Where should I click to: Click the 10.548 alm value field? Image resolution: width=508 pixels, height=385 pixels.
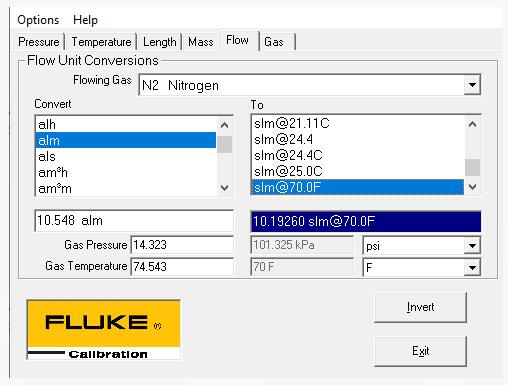(x=134, y=221)
